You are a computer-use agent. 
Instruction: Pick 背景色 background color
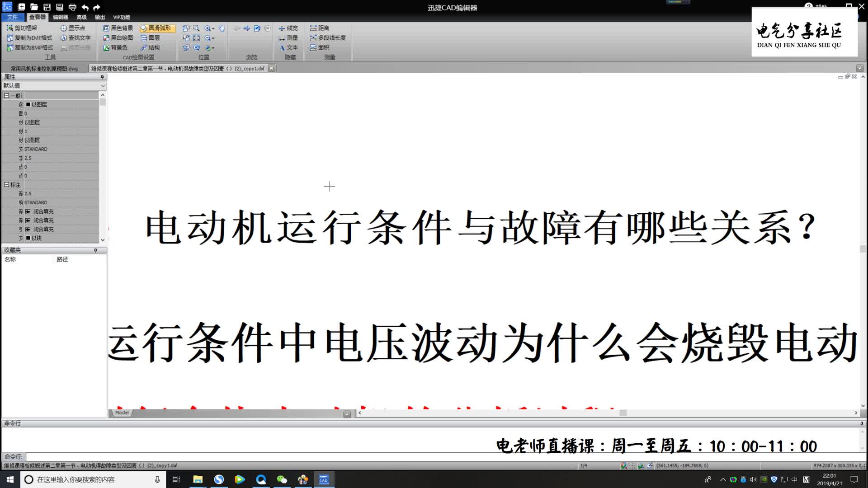point(115,47)
